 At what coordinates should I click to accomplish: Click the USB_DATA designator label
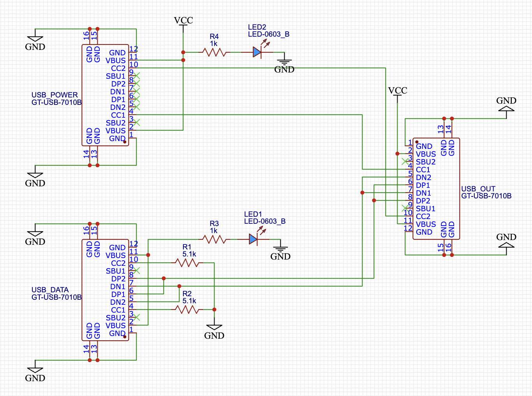pos(50,290)
